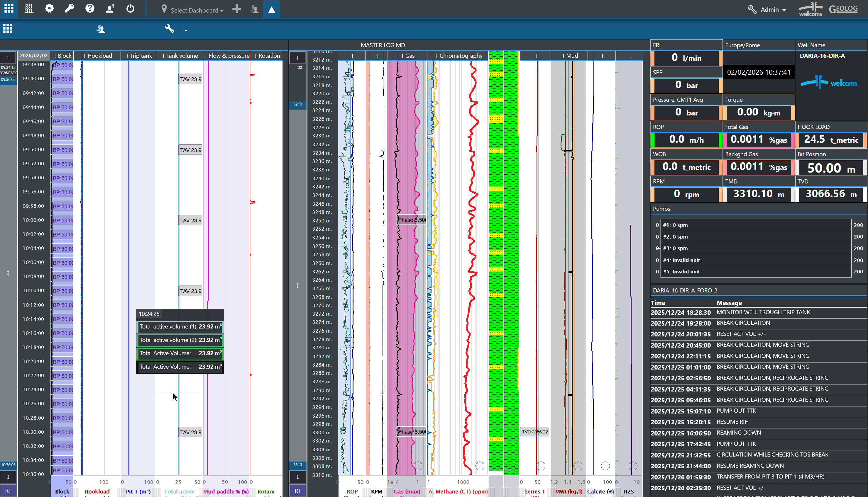
Task: Open the Select Dashboard dropdown
Action: coord(192,10)
